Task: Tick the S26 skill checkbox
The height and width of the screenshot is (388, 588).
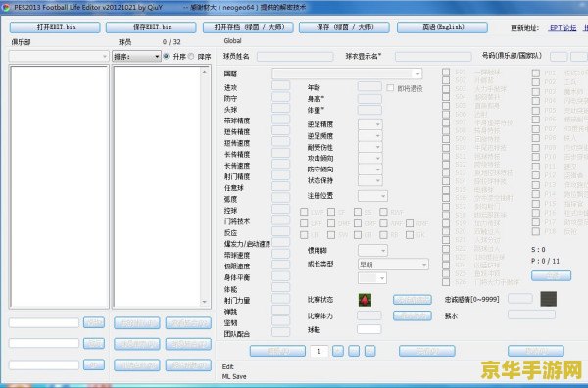Action: (446, 282)
